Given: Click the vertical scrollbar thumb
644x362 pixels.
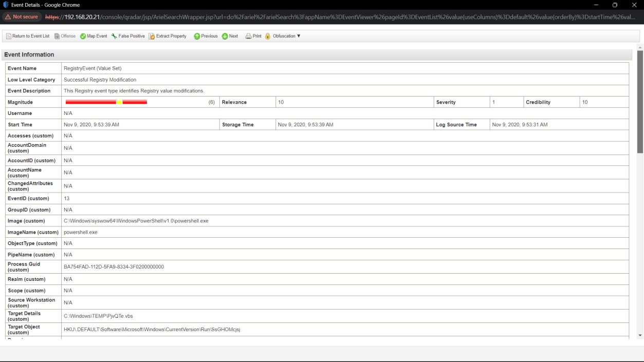Looking at the screenshot, I should click(640, 102).
